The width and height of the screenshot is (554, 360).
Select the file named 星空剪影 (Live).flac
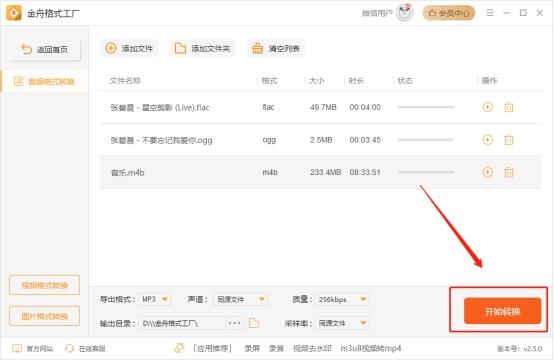point(160,107)
